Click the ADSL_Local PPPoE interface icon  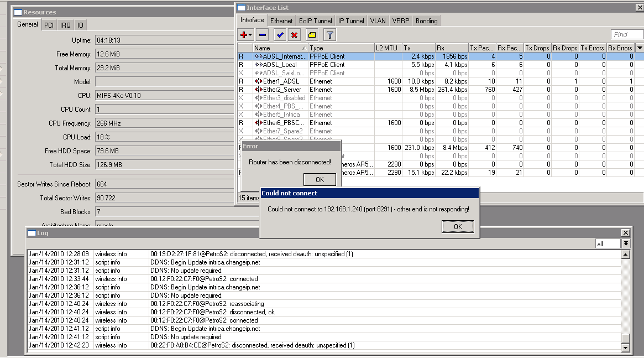[x=258, y=65]
